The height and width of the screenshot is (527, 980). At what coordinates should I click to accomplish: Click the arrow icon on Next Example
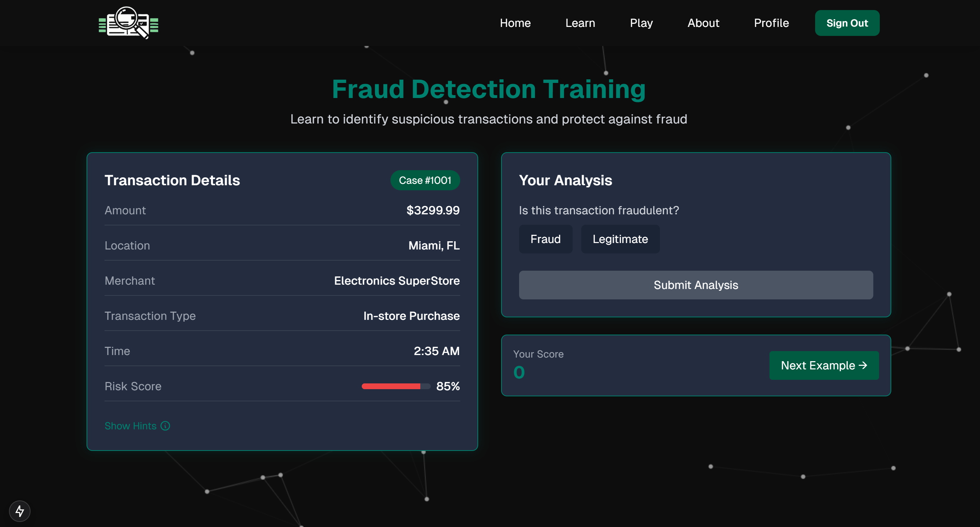(863, 365)
